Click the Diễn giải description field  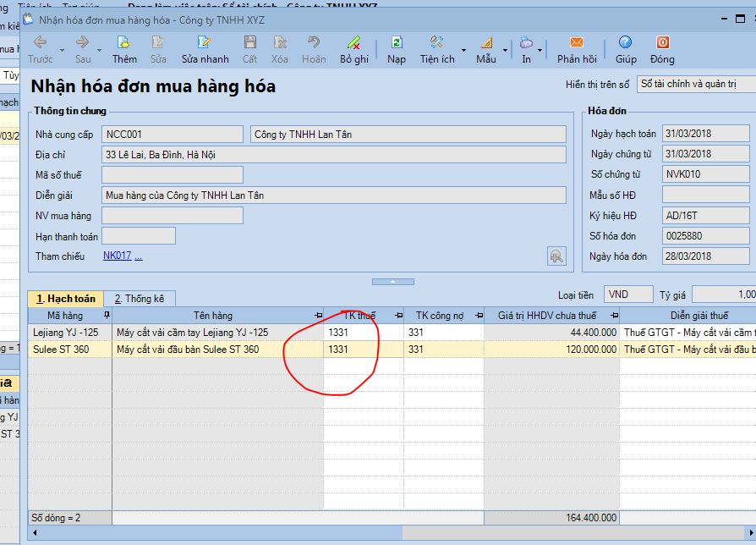[334, 195]
